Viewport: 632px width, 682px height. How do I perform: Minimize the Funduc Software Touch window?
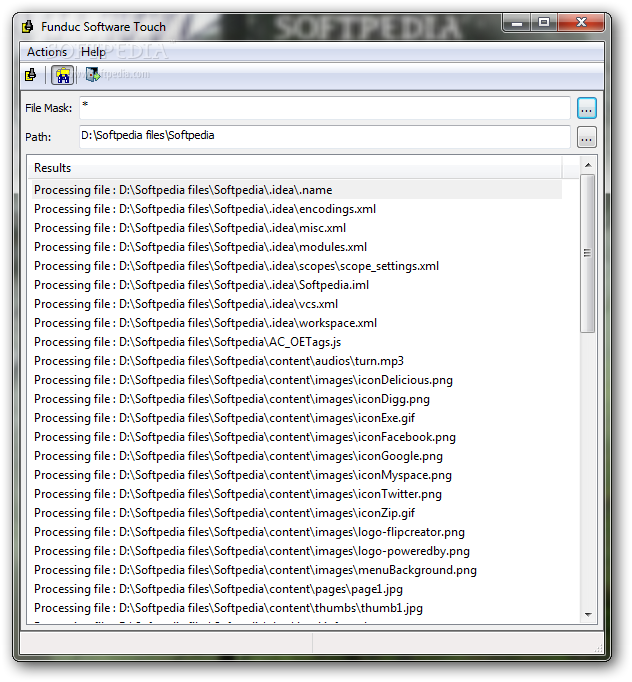point(517,23)
